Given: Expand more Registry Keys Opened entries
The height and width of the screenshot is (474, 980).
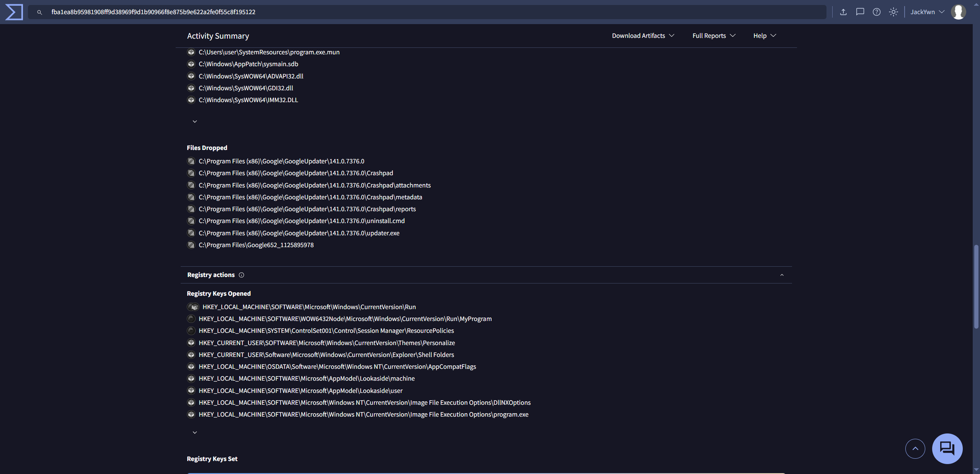Looking at the screenshot, I should pos(195,432).
